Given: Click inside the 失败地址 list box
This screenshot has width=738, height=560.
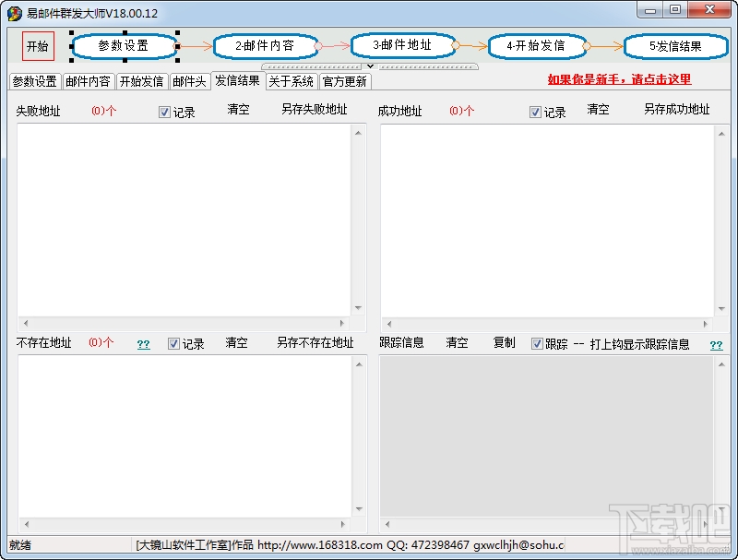Looking at the screenshot, I should pos(184,220).
